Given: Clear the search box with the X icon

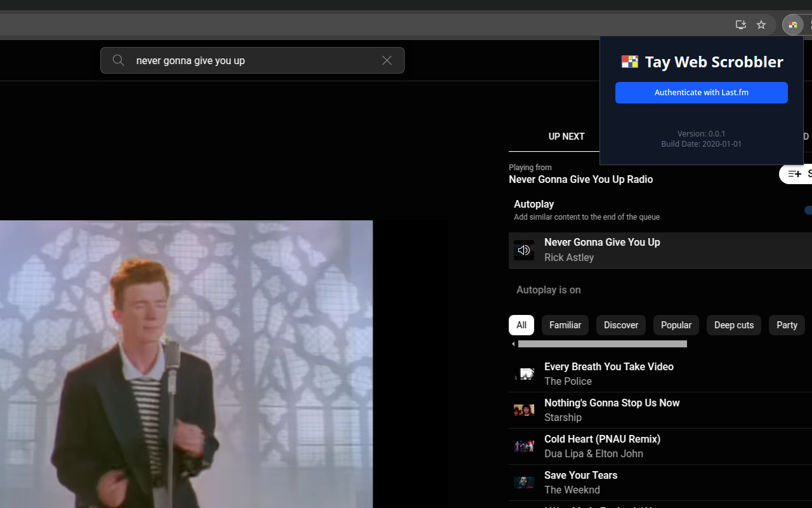Looking at the screenshot, I should 387,60.
